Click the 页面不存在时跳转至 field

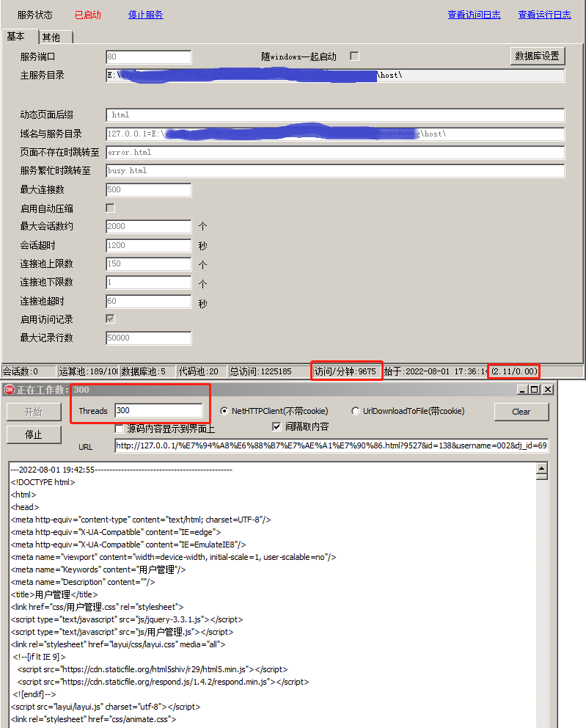(335, 153)
